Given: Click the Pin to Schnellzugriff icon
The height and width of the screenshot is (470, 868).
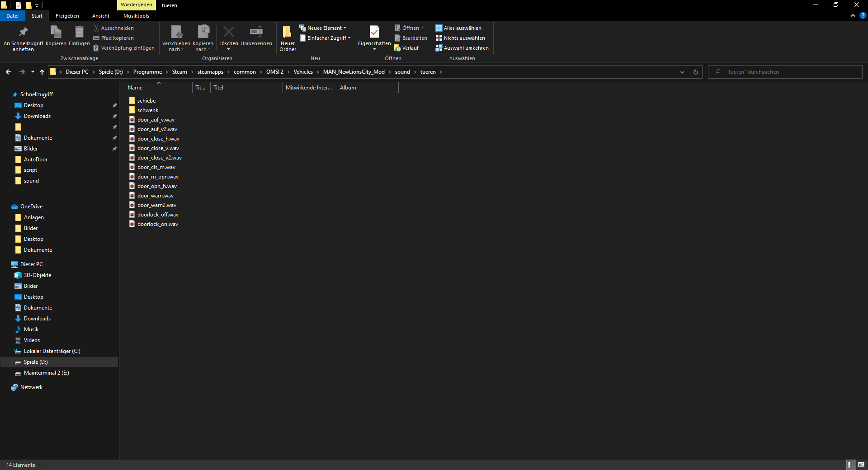Looking at the screenshot, I should (x=23, y=33).
